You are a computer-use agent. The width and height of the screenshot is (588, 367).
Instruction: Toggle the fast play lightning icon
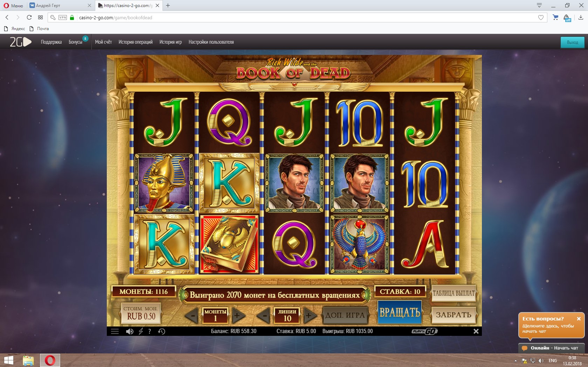pos(141,331)
